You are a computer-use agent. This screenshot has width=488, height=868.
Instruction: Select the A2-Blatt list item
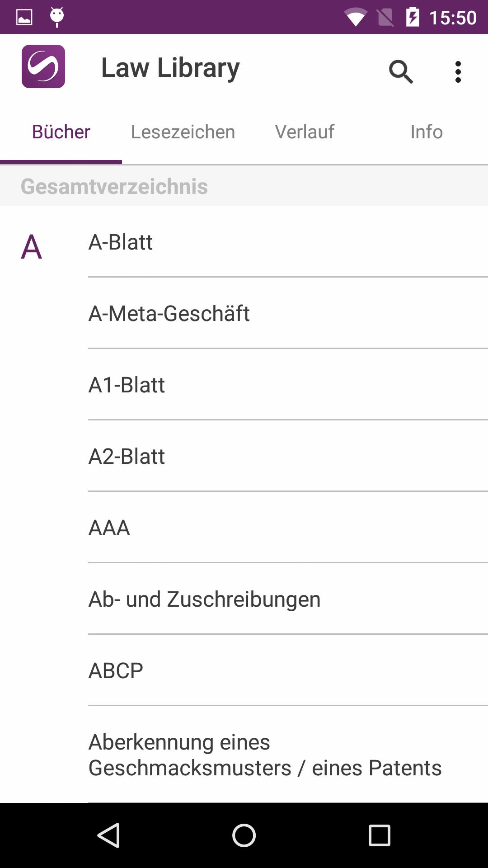click(x=288, y=456)
